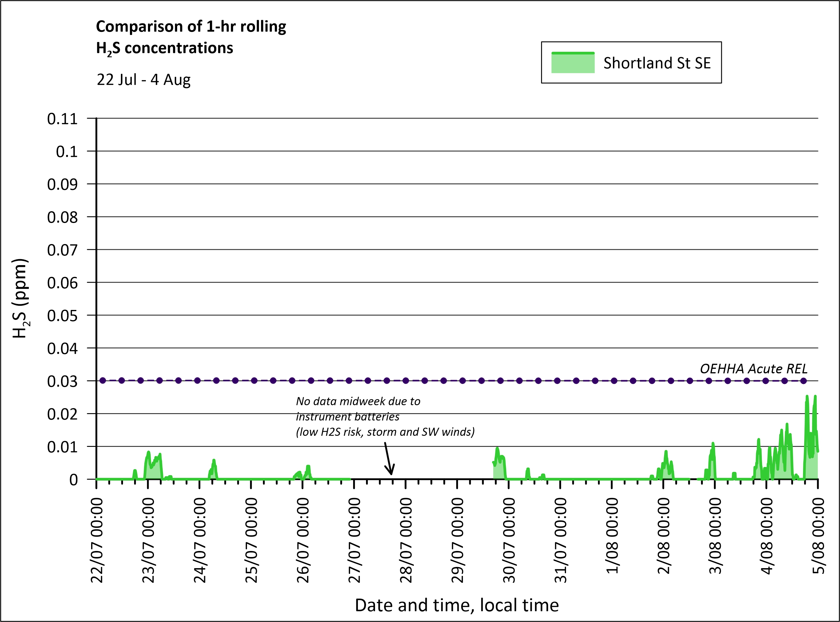Click the 27/07 00:00 x-axis label
The height and width of the screenshot is (622, 840).
coord(355,540)
